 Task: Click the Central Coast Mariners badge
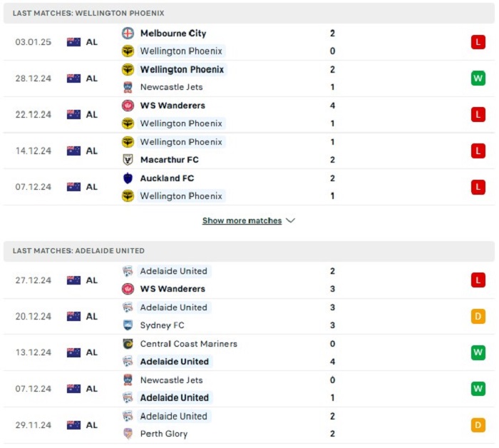pyautogui.click(x=128, y=344)
